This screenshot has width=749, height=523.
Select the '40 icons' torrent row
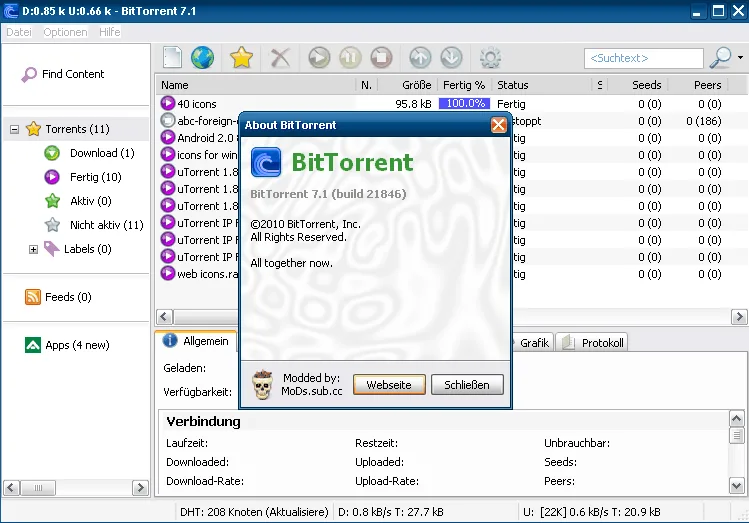coord(451,104)
